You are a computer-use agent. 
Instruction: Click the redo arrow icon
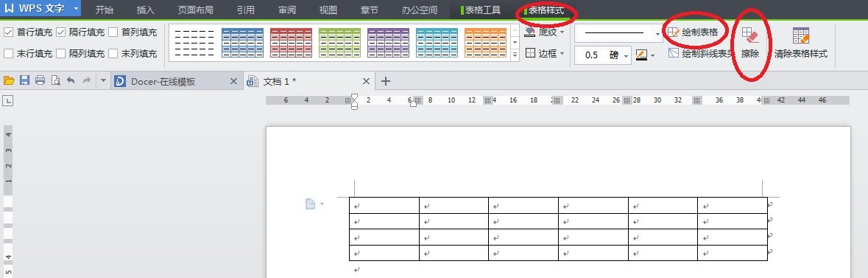pyautogui.click(x=86, y=81)
